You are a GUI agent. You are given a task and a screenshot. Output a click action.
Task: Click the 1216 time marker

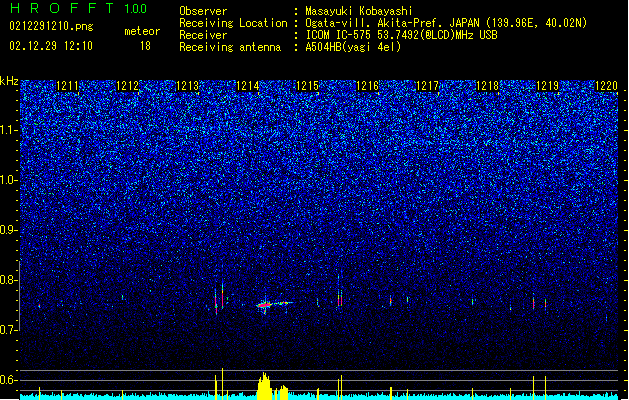pyautogui.click(x=367, y=86)
